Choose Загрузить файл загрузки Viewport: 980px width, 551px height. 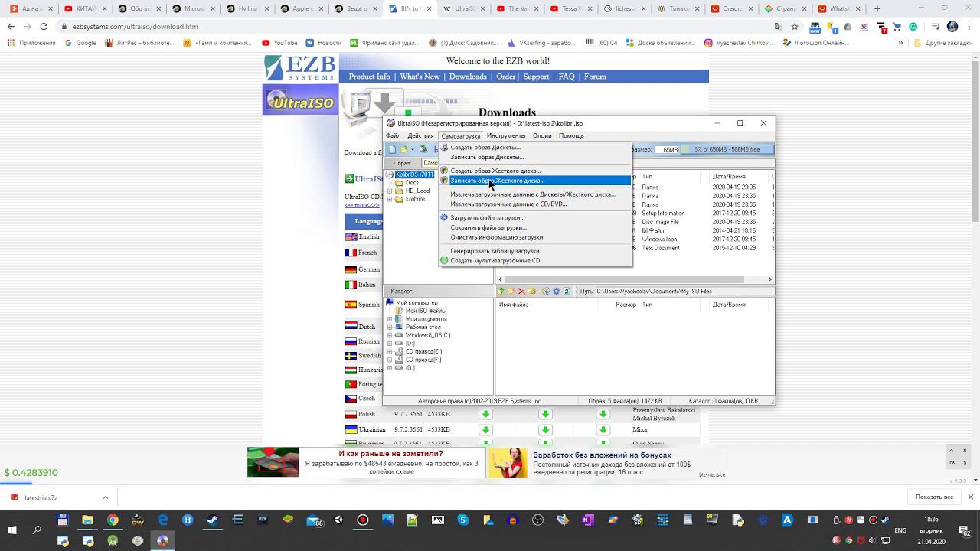(534, 217)
